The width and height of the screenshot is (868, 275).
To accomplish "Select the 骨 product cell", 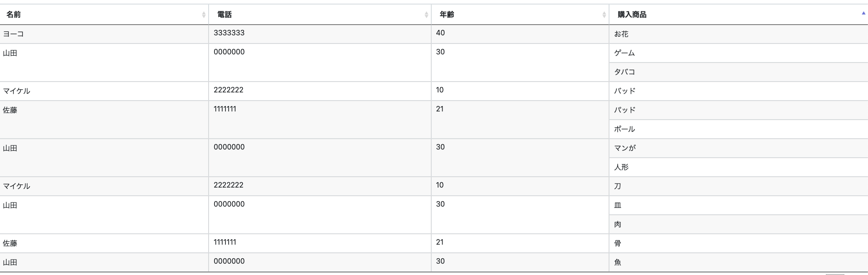I will pos(618,243).
